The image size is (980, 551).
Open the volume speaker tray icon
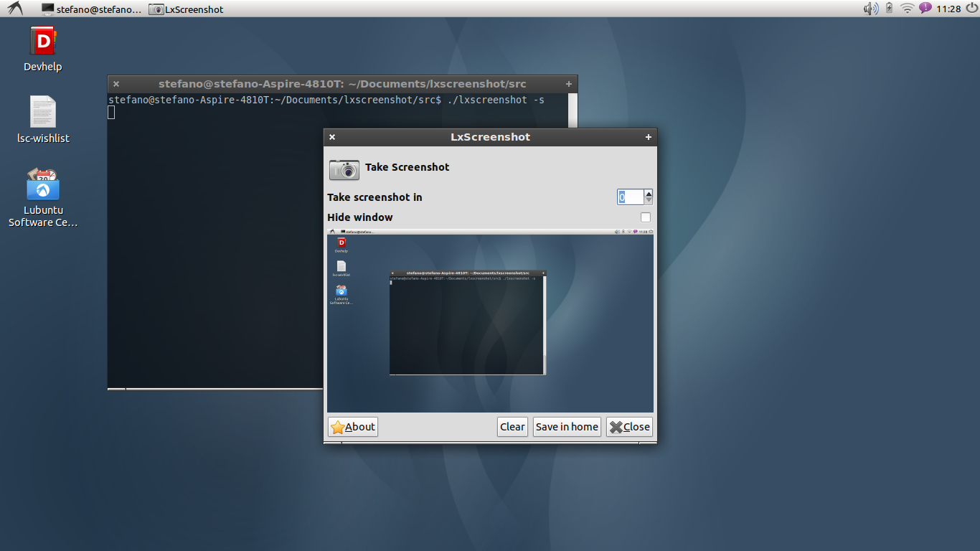870,9
